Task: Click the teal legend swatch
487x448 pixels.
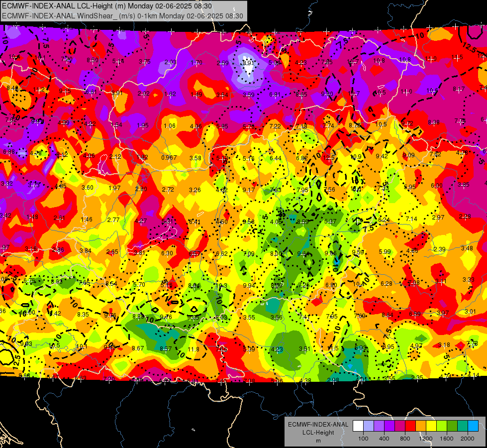Action: 463,426
